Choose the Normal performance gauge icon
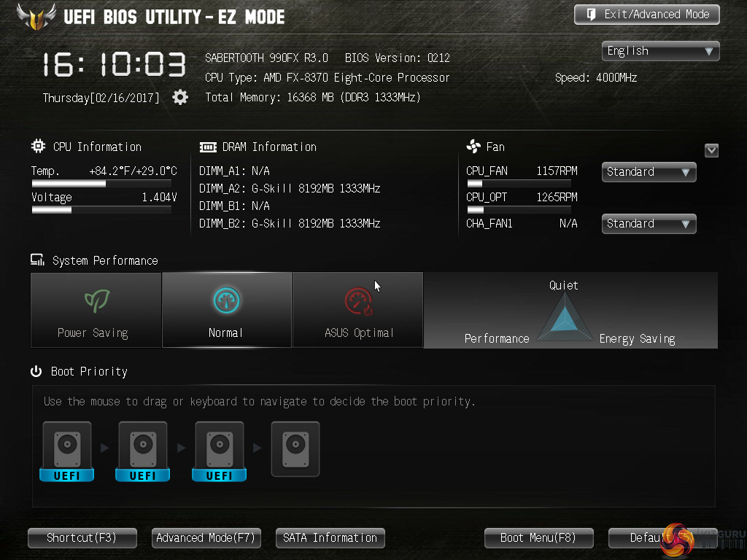 (x=226, y=300)
